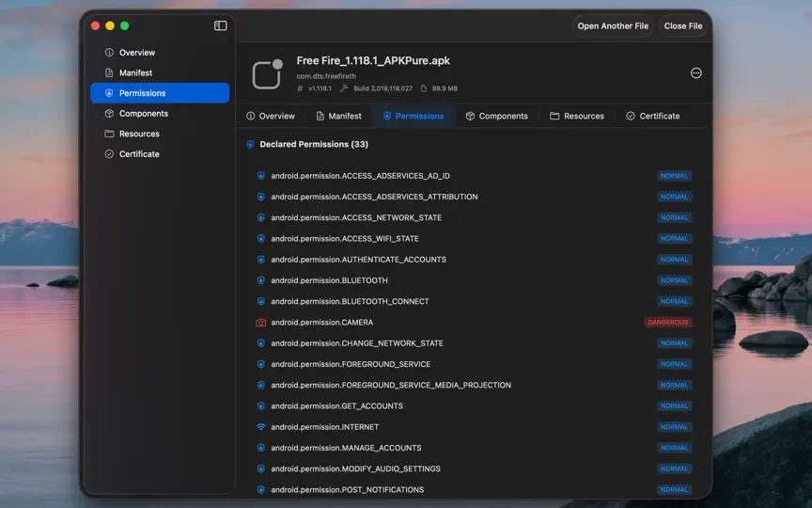The height and width of the screenshot is (508, 812).
Task: Click shield icon for android.permission.BLUETOOTH row
Action: pyautogui.click(x=261, y=280)
